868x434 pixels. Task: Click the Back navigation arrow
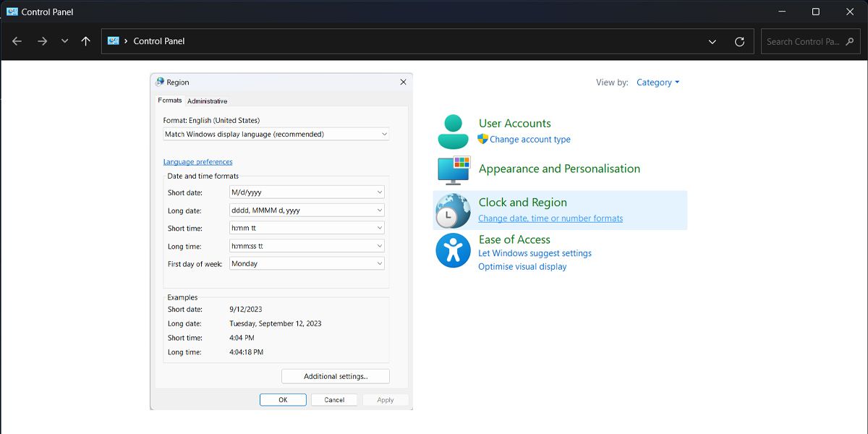[17, 41]
